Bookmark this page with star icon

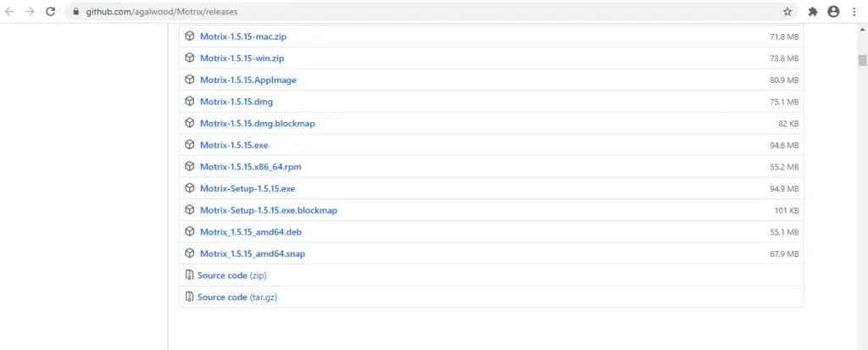(787, 12)
